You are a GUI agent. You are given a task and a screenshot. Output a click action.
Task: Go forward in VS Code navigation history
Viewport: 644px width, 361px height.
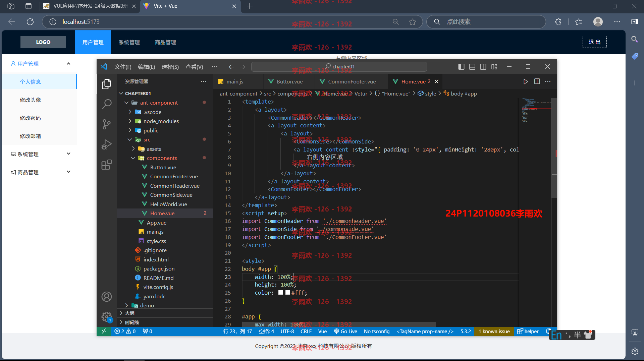(x=243, y=67)
